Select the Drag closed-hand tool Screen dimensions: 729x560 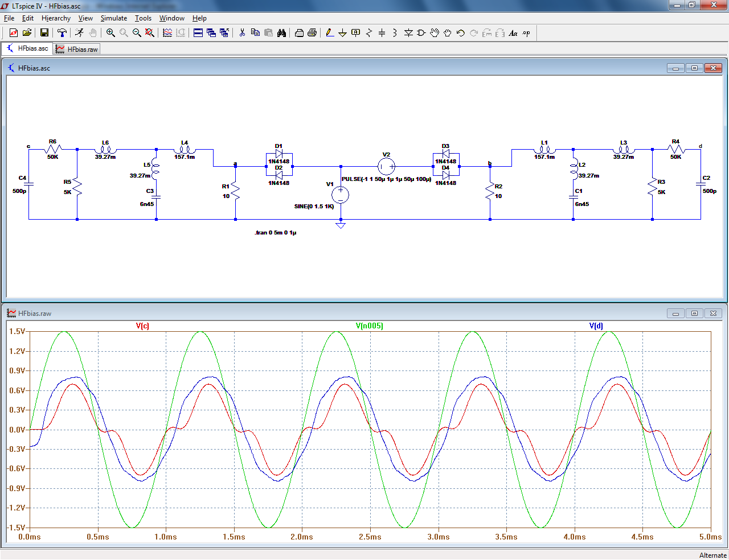(448, 33)
